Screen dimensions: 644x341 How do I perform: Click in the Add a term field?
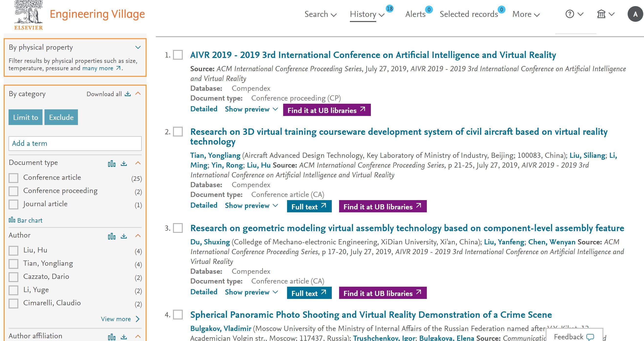pyautogui.click(x=75, y=143)
